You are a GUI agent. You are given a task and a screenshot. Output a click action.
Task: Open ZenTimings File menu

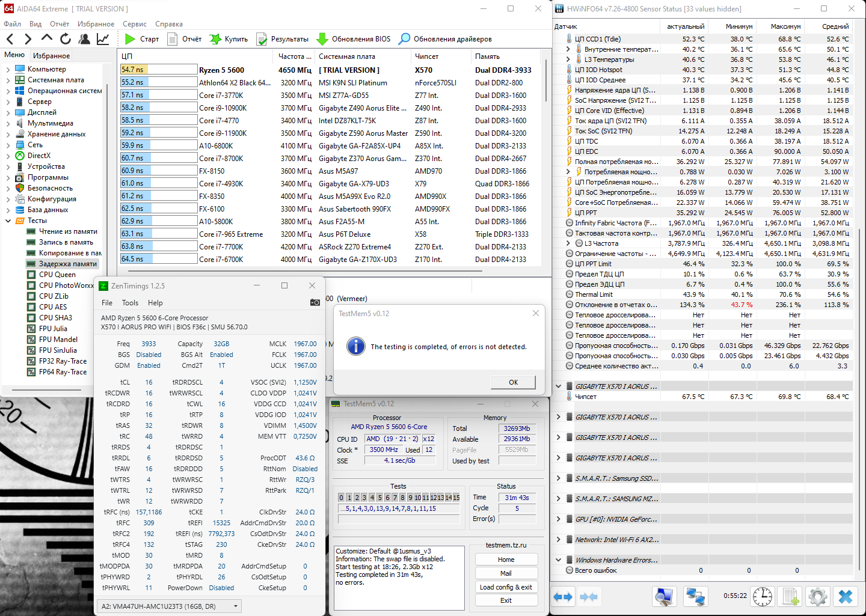107,303
